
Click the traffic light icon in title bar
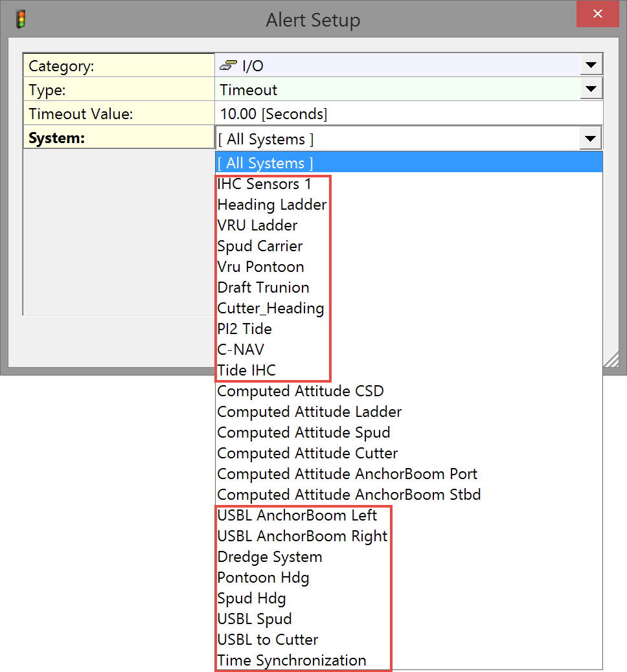(x=21, y=19)
